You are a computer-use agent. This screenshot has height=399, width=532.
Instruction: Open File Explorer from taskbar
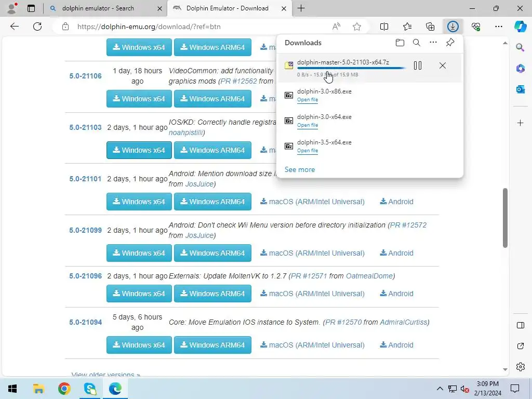tap(38, 389)
